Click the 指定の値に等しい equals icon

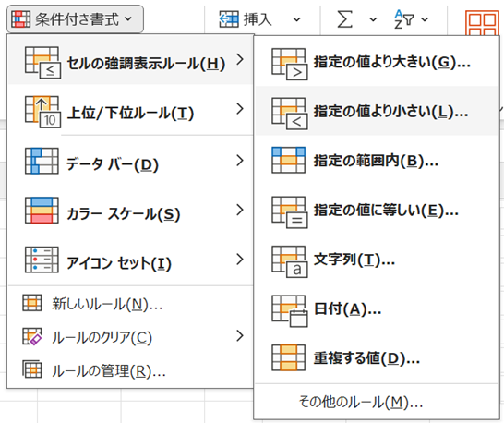pos(289,212)
